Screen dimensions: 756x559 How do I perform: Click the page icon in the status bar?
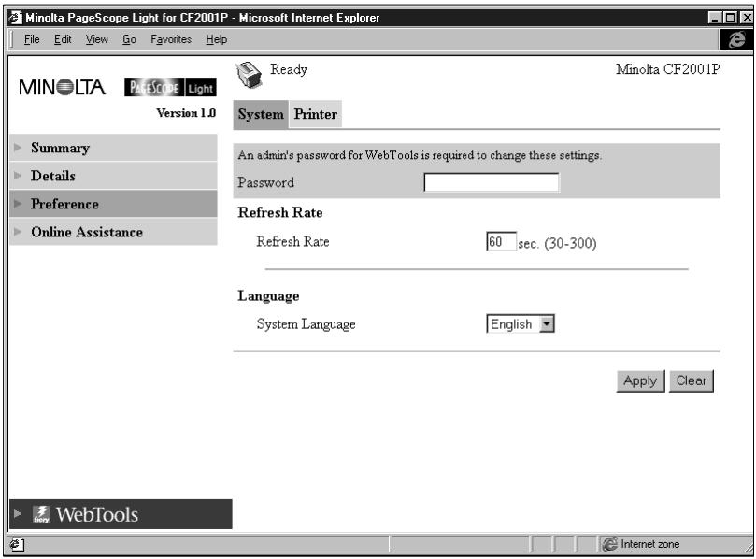point(17,545)
